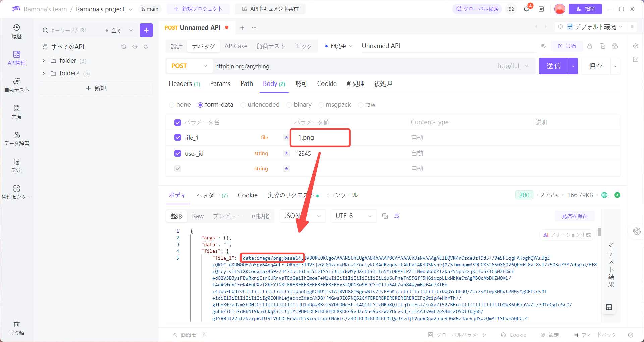Click the グローバル検索 button
The height and width of the screenshot is (342, 644).
pyautogui.click(x=477, y=9)
